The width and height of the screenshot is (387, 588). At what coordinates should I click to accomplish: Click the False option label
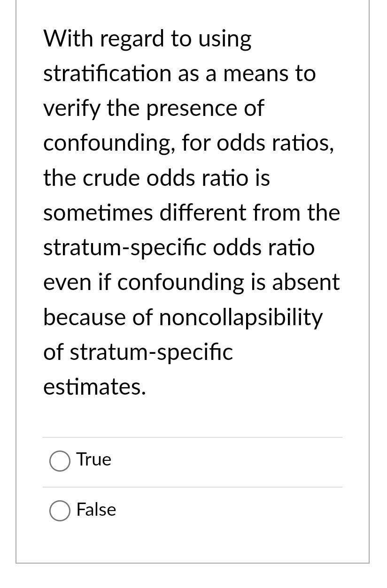pyautogui.click(x=96, y=510)
